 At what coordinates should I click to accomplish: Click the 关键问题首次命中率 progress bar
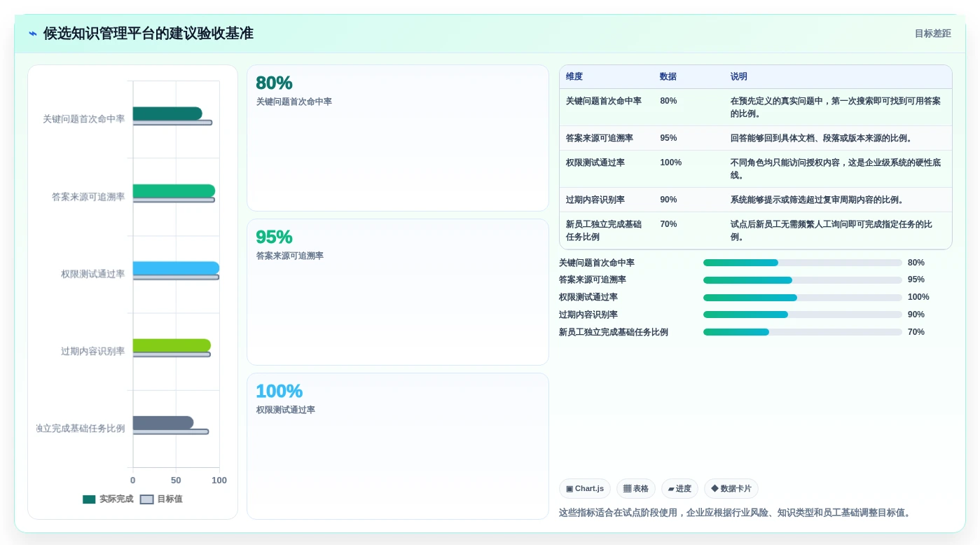click(802, 263)
